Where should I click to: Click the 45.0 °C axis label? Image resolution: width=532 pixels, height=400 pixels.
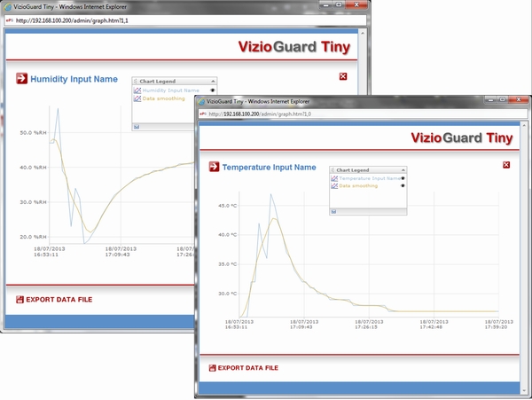(x=227, y=206)
